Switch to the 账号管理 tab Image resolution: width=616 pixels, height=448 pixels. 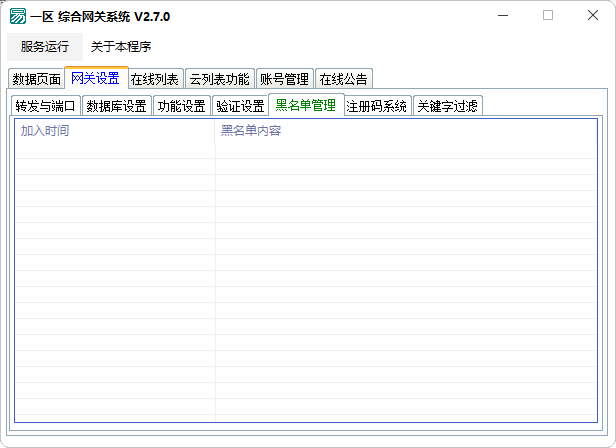tap(284, 79)
